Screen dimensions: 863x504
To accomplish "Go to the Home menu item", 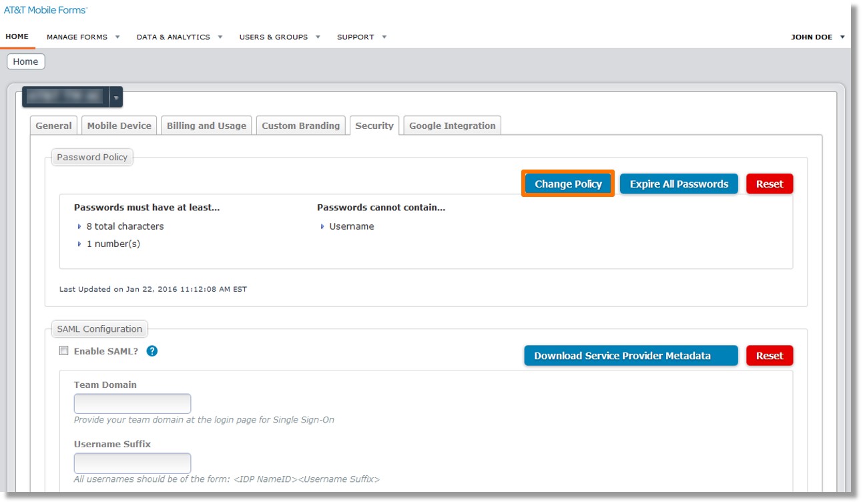I will (17, 37).
